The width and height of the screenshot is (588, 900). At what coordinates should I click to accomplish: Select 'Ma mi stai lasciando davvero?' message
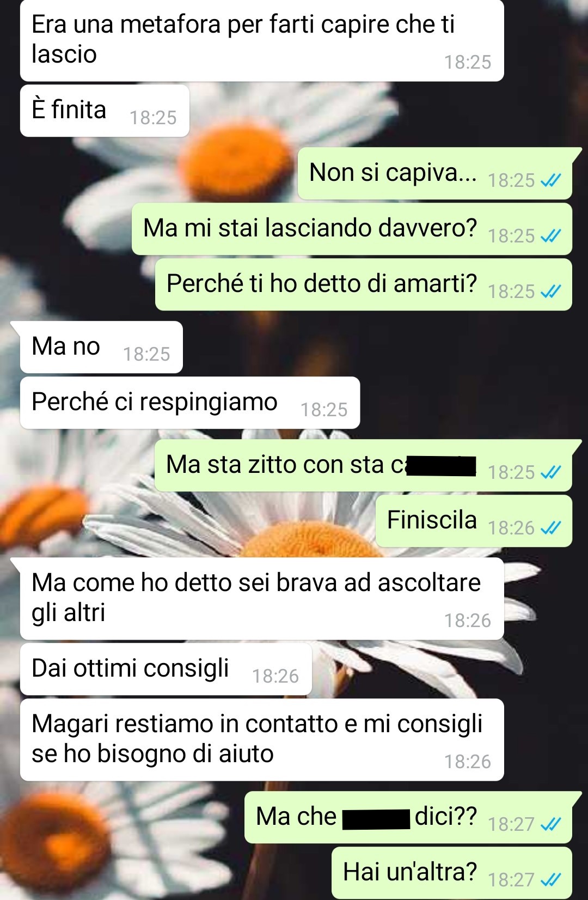tap(352, 229)
